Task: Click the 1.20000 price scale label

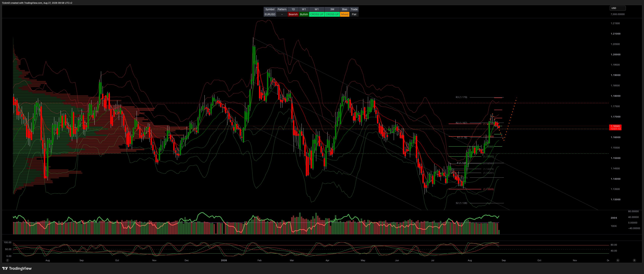Action: [616, 54]
